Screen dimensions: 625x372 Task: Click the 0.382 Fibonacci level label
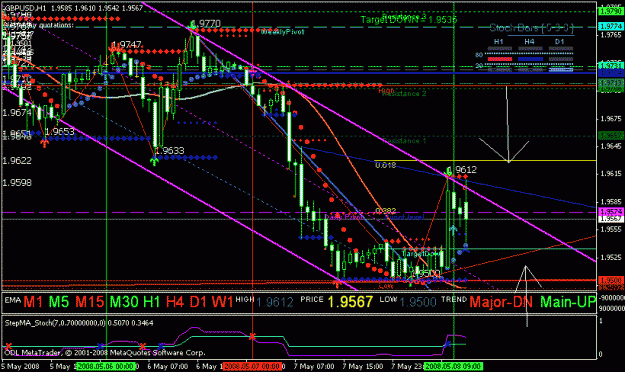tap(385, 211)
